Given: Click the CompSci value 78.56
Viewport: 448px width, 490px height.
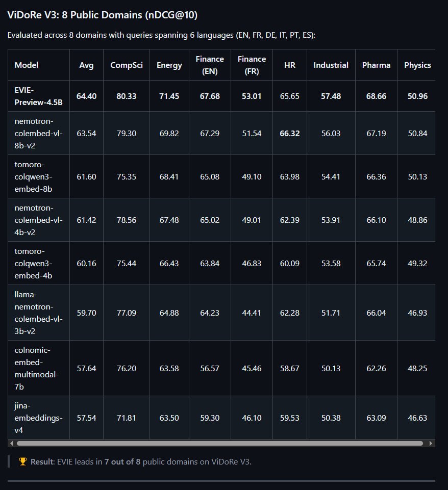Looking at the screenshot, I should [127, 220].
